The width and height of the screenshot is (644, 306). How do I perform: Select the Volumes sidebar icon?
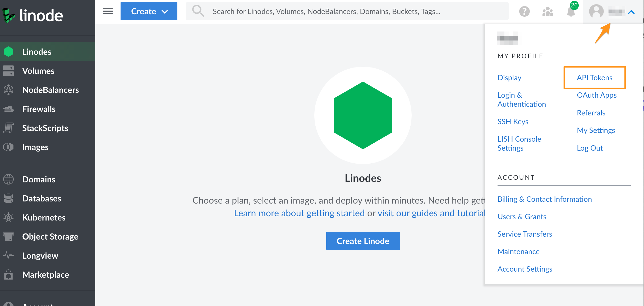click(8, 71)
